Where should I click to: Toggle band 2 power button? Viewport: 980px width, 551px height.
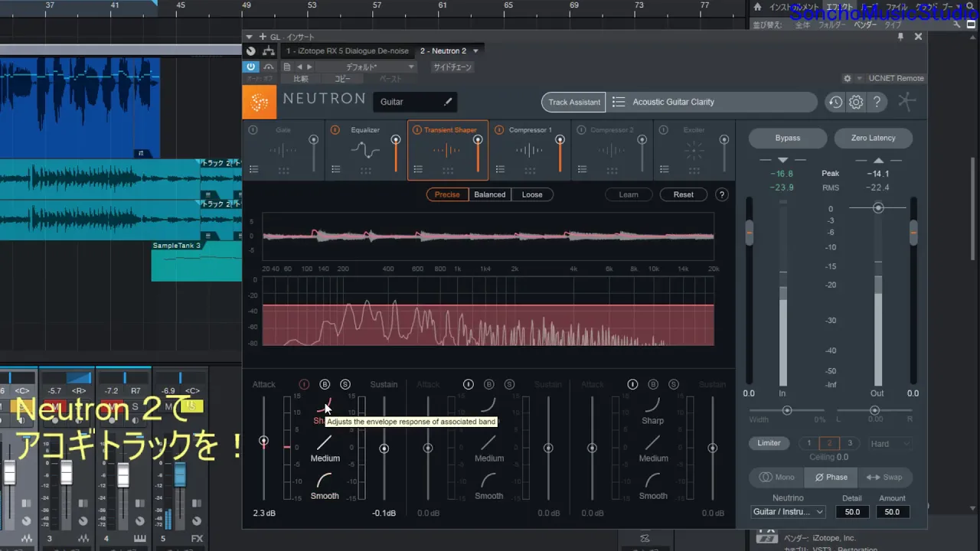point(468,384)
